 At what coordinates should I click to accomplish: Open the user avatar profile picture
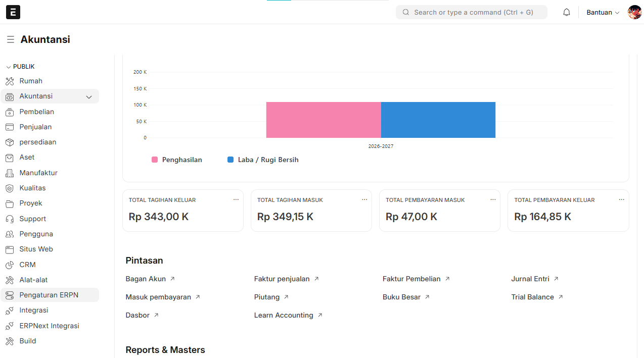point(634,12)
